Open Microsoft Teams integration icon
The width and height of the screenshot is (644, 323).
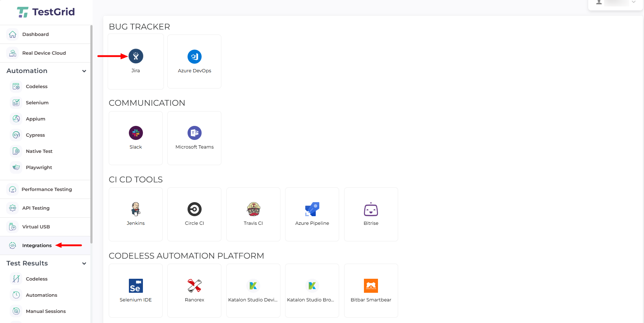pyautogui.click(x=194, y=133)
